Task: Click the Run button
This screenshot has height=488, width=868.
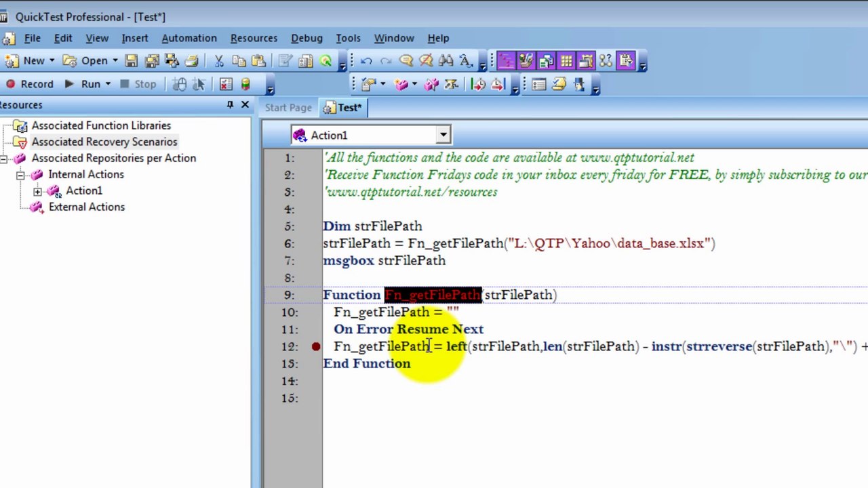Action: coord(83,84)
